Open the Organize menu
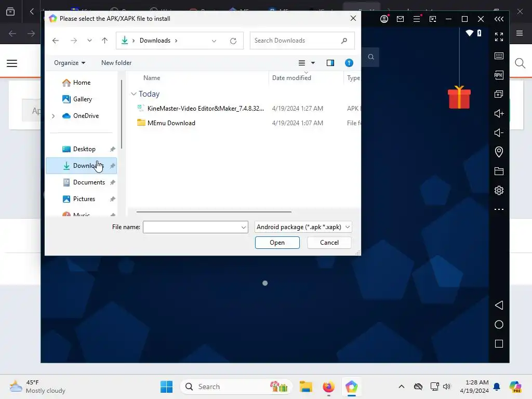This screenshot has width=532, height=399. click(x=70, y=63)
